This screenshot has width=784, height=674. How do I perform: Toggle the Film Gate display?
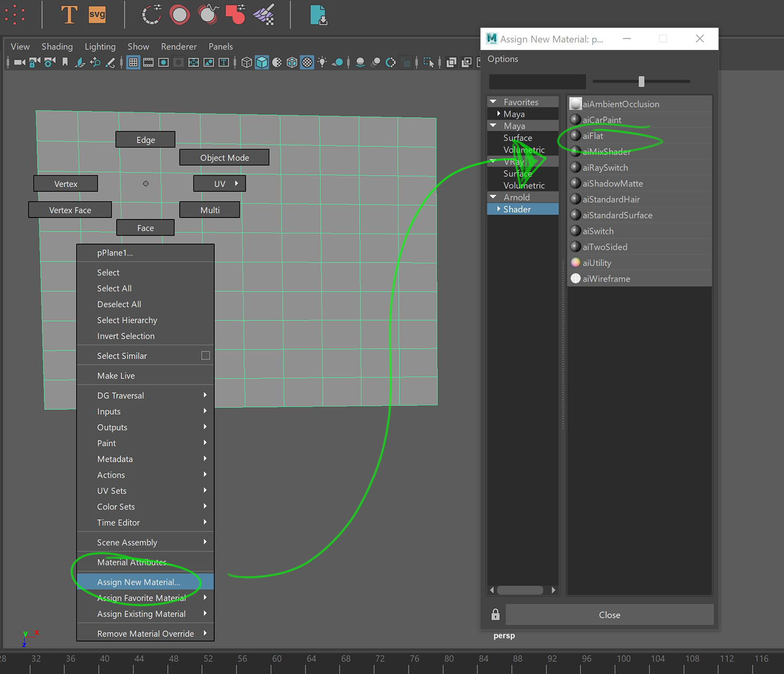[148, 63]
